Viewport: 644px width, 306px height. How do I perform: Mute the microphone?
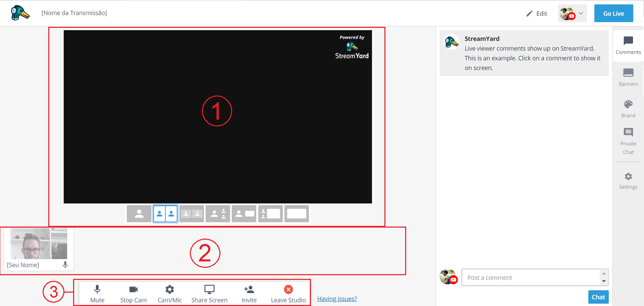click(x=97, y=294)
